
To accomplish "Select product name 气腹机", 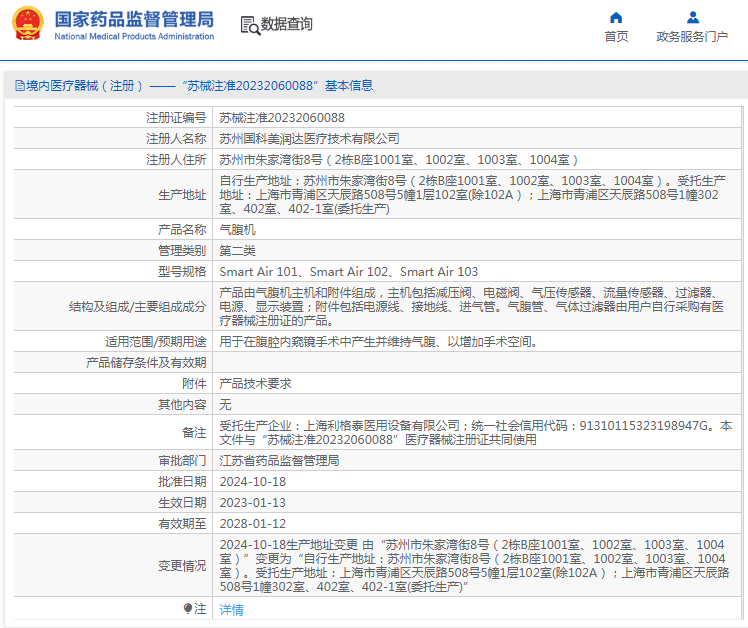I will point(238,230).
